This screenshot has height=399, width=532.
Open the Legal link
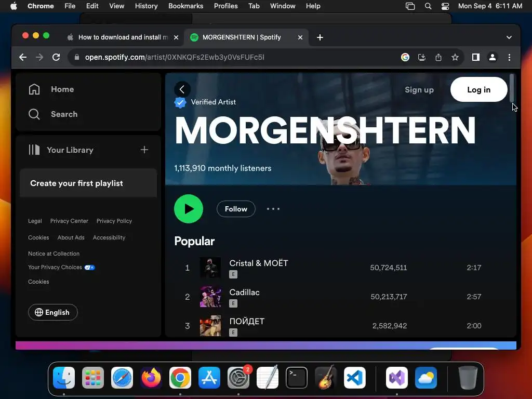pyautogui.click(x=35, y=221)
